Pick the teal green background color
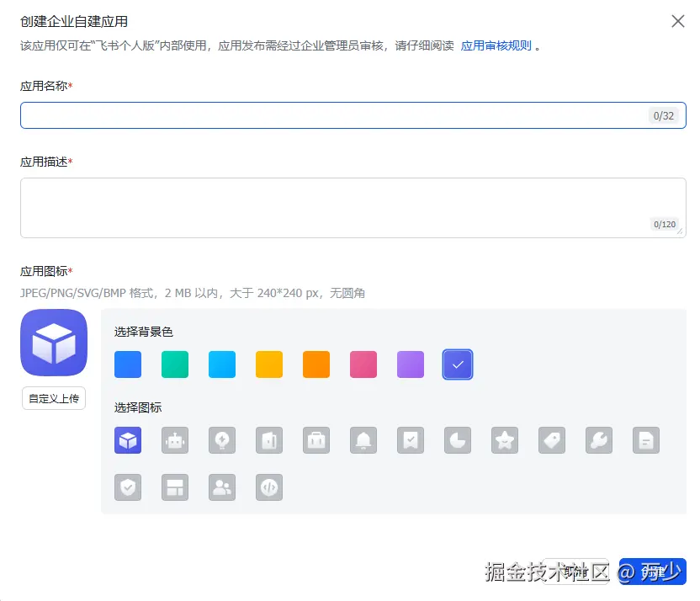The height and width of the screenshot is (601, 700). pyautogui.click(x=175, y=364)
